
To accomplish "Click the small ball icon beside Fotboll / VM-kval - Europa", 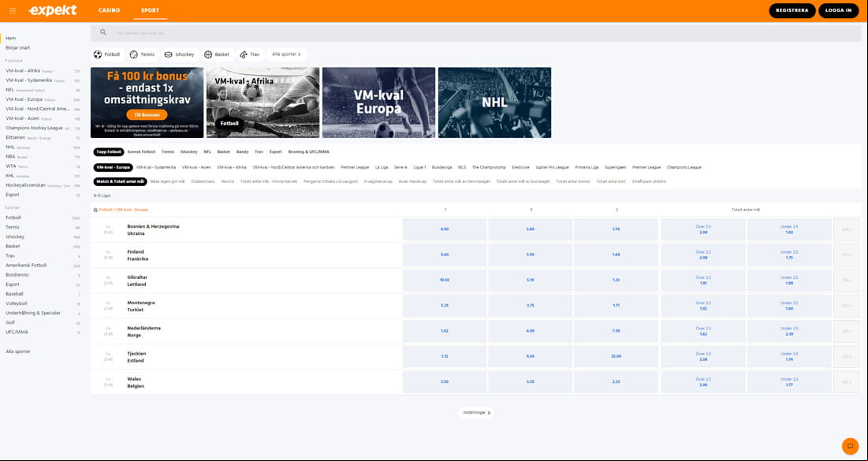I will (x=95, y=210).
